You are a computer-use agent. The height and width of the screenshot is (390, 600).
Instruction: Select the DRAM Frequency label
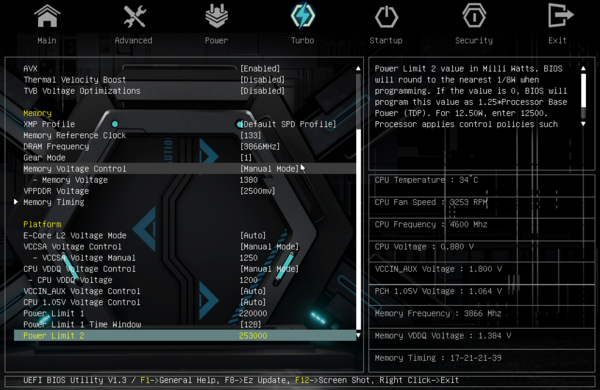coord(56,146)
